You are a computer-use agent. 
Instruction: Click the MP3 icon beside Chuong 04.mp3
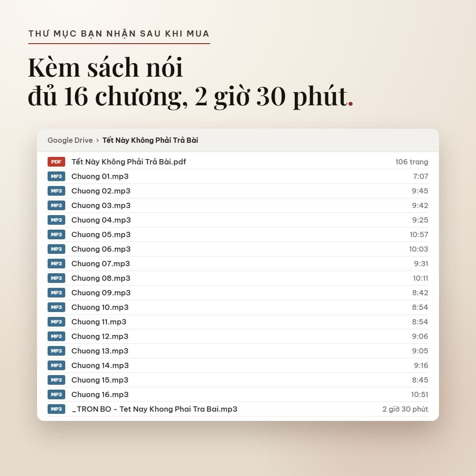[x=56, y=220]
